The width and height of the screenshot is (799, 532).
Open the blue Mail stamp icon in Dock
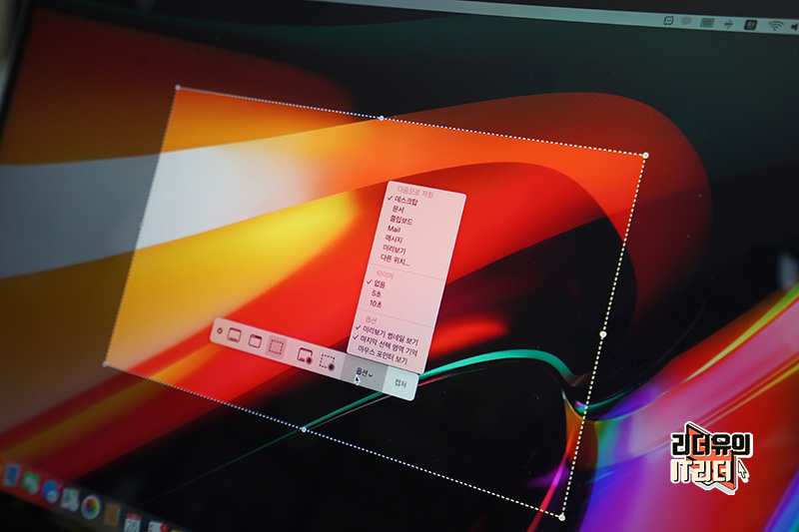tap(12, 474)
